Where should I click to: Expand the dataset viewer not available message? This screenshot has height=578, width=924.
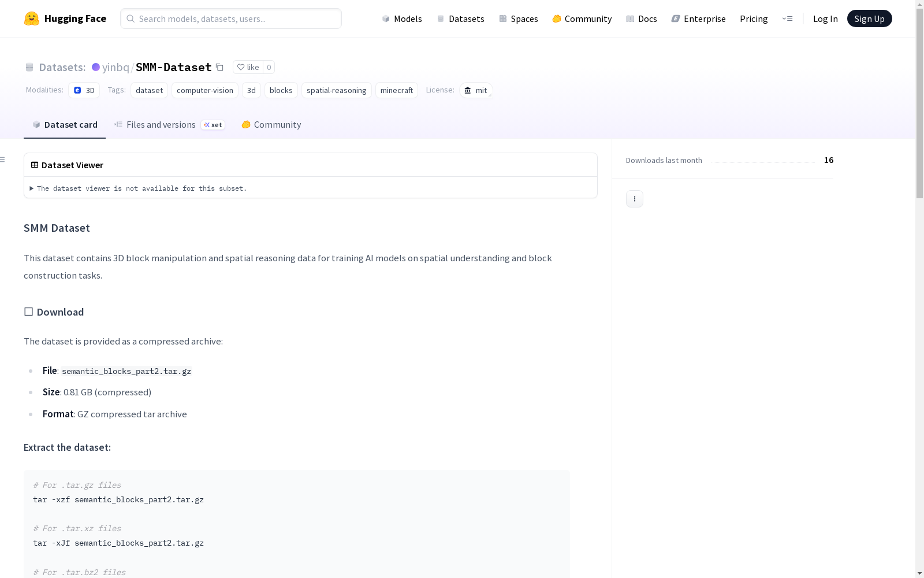(x=138, y=188)
